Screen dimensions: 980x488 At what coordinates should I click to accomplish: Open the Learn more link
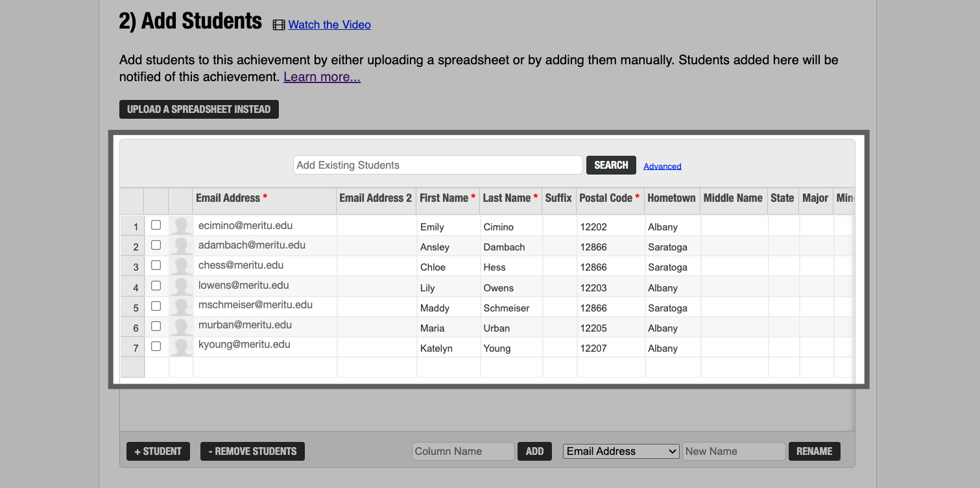click(321, 77)
